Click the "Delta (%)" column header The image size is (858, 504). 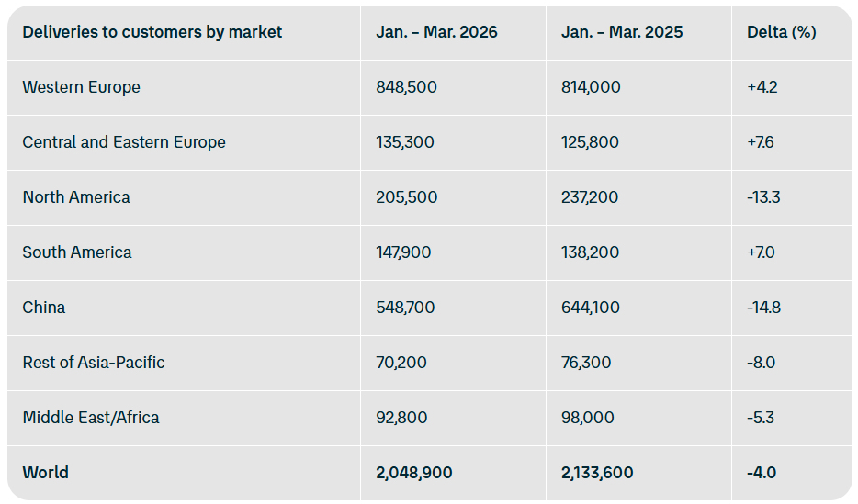point(781,32)
